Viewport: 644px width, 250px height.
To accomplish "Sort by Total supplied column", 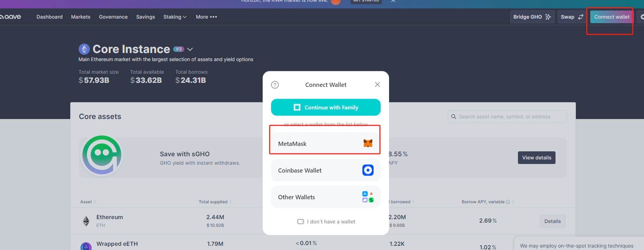I will pyautogui.click(x=215, y=202).
